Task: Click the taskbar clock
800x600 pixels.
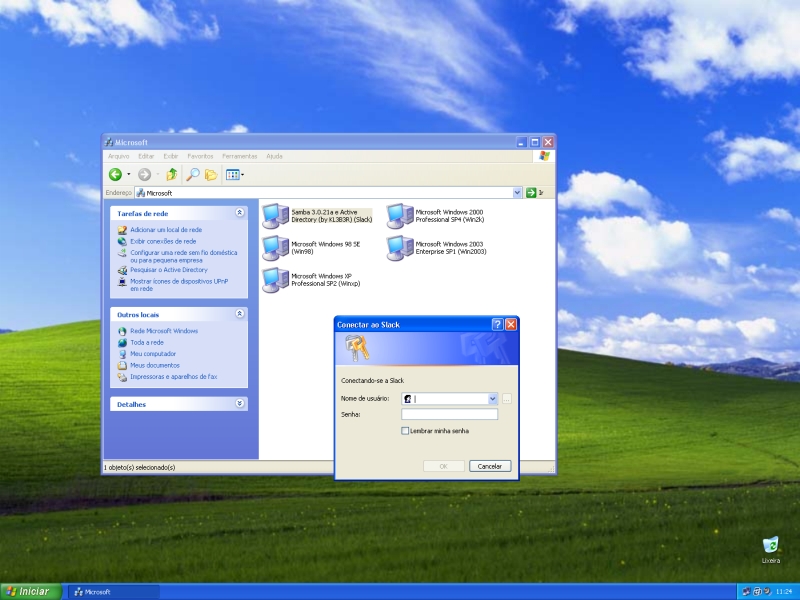Action: click(x=784, y=592)
